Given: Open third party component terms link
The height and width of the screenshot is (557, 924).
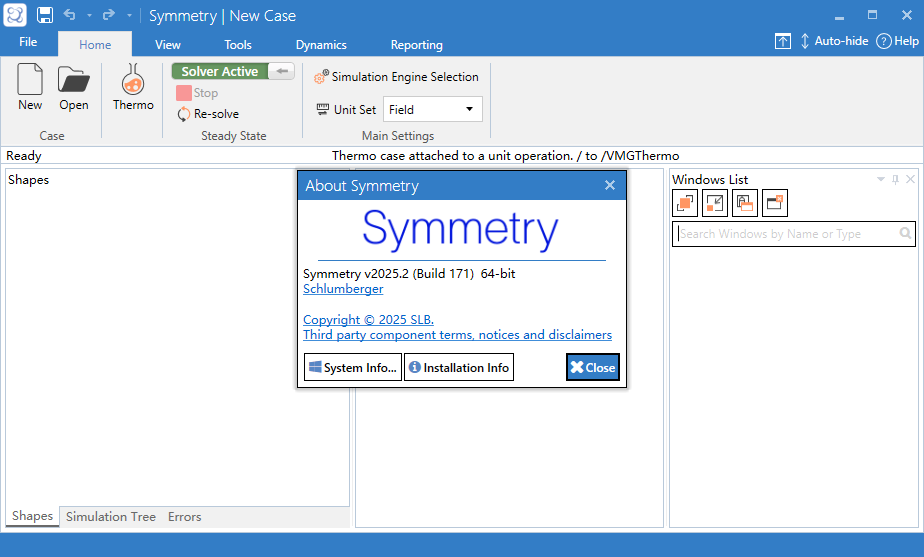Looking at the screenshot, I should pyautogui.click(x=457, y=335).
